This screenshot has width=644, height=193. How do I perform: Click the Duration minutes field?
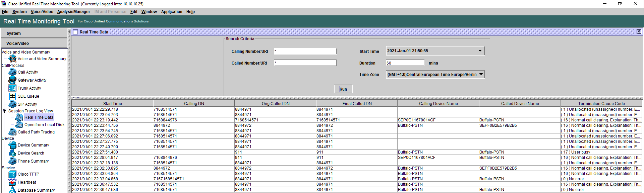(x=405, y=63)
